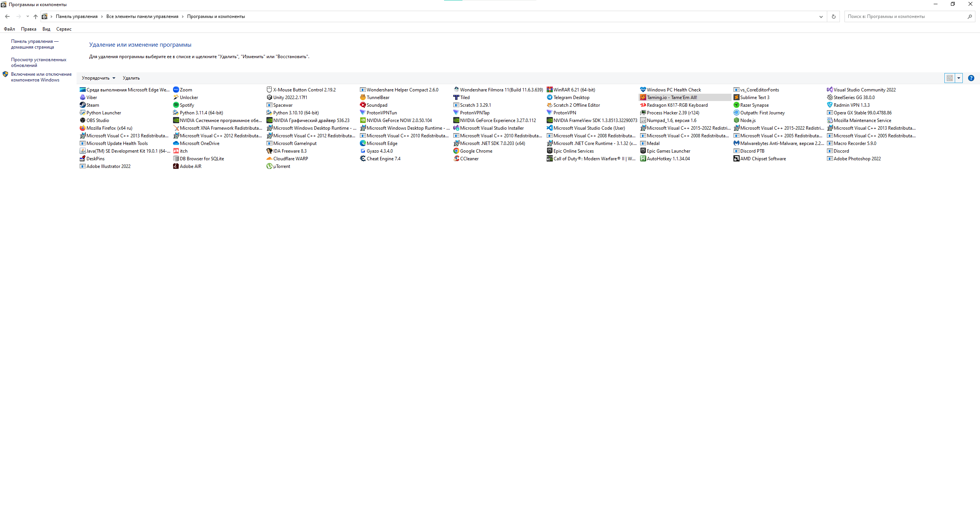Select Вид menu item
980x513 pixels.
point(46,28)
